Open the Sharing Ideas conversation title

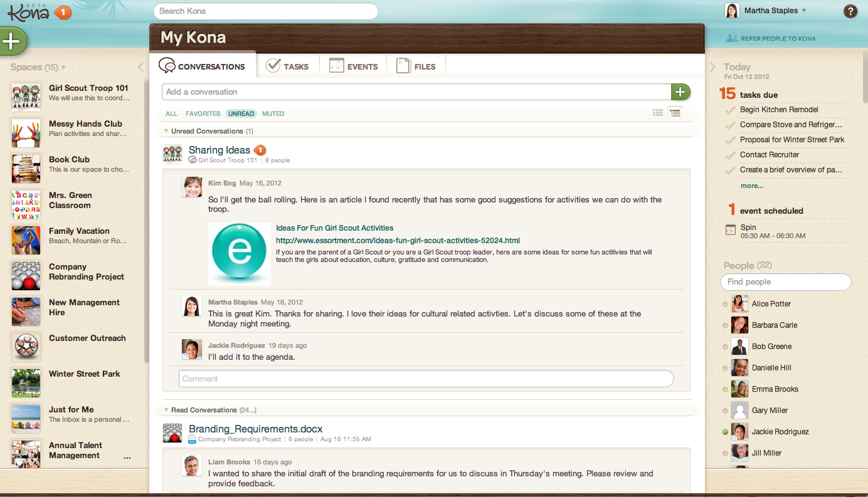pos(220,150)
